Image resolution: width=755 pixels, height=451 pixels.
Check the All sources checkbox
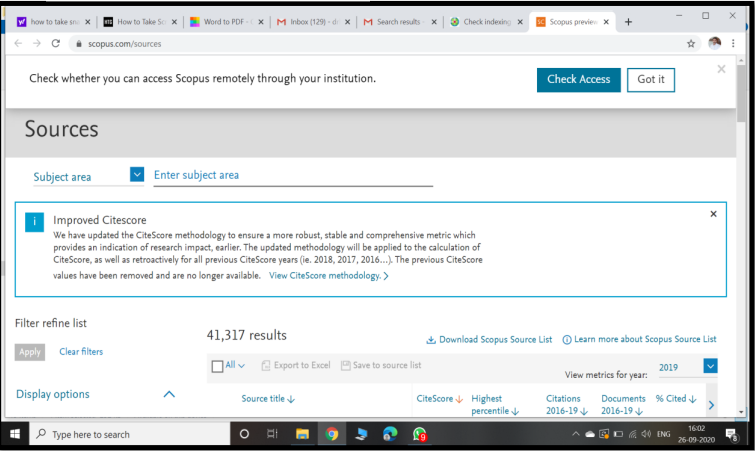[217, 366]
